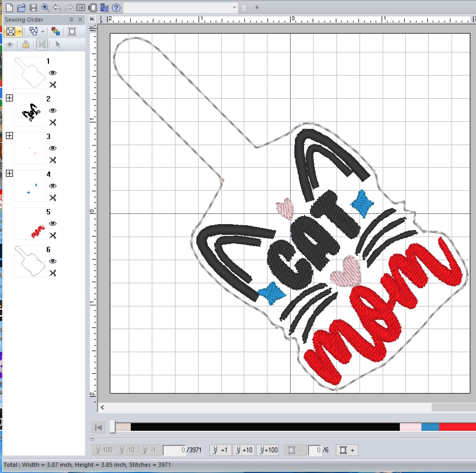Screen dimensions: 476x473
Task: Click the zoom magnifier icon in toolbar
Action: tap(45, 8)
